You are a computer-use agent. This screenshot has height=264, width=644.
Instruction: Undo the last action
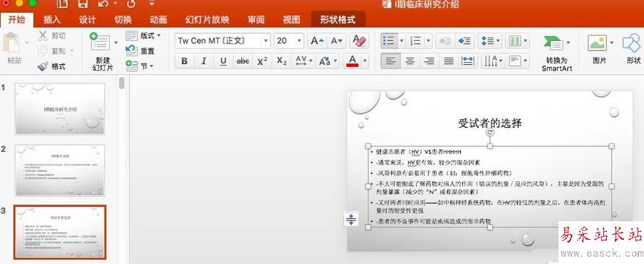(103, 4)
